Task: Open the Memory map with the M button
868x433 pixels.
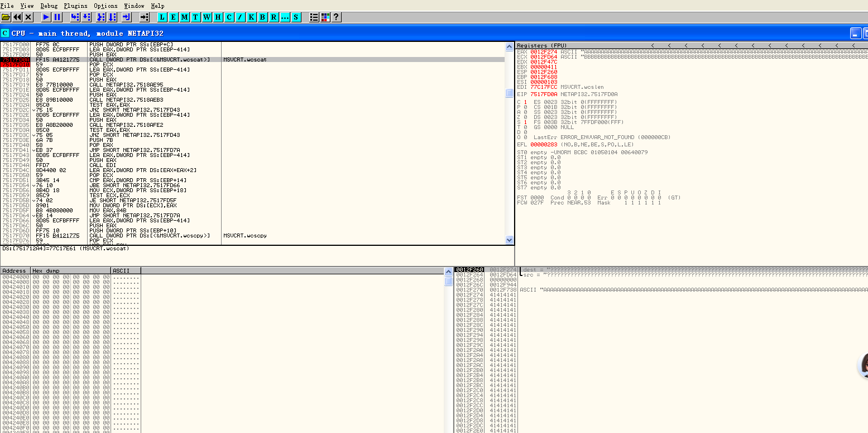Action: click(x=185, y=17)
